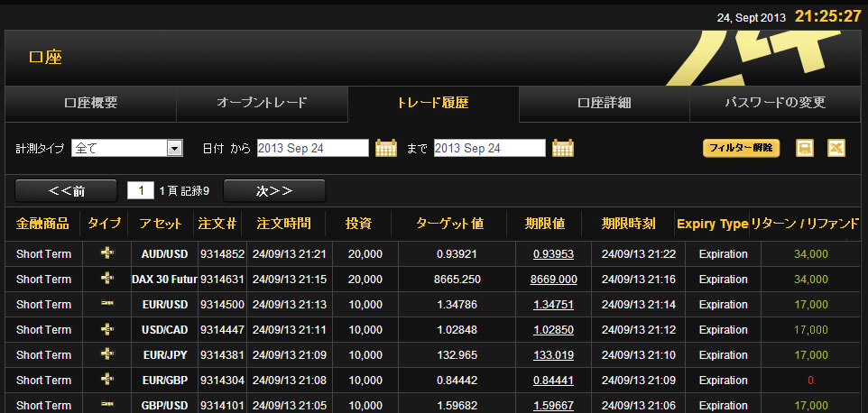Sort by タイプ column header
The width and height of the screenshot is (868, 413).
(x=104, y=224)
